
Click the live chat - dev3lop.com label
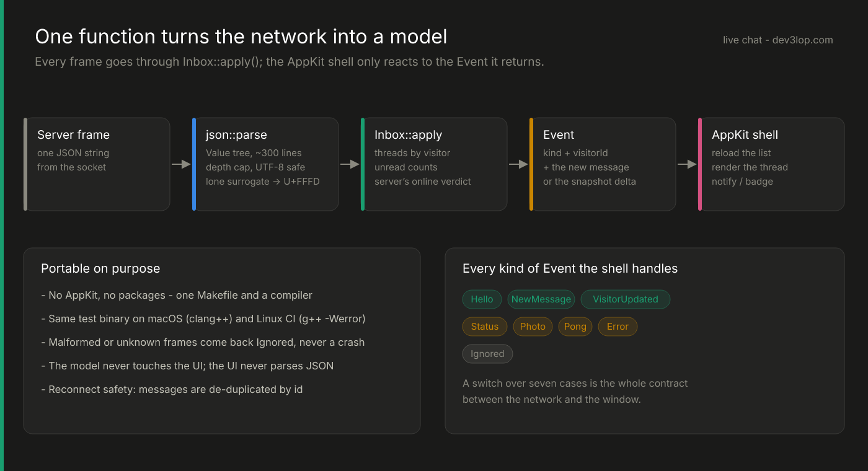pyautogui.click(x=778, y=40)
